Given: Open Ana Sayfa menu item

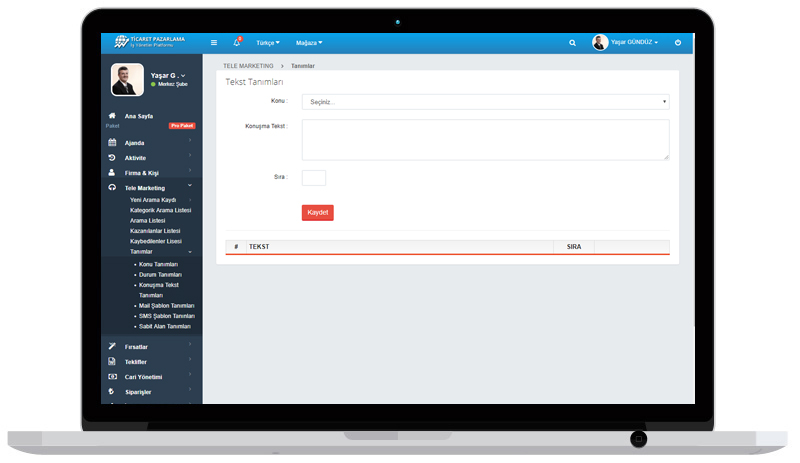Looking at the screenshot, I should (x=139, y=116).
